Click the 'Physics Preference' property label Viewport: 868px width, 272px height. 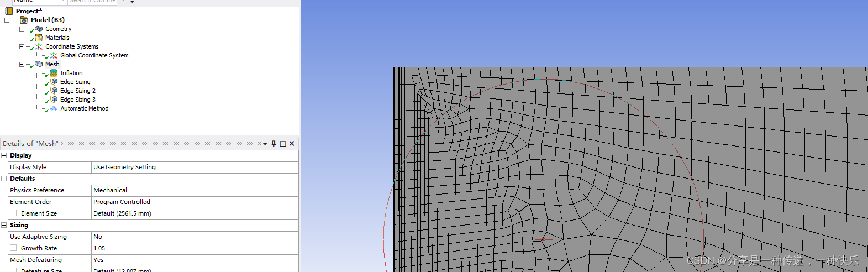click(x=37, y=190)
